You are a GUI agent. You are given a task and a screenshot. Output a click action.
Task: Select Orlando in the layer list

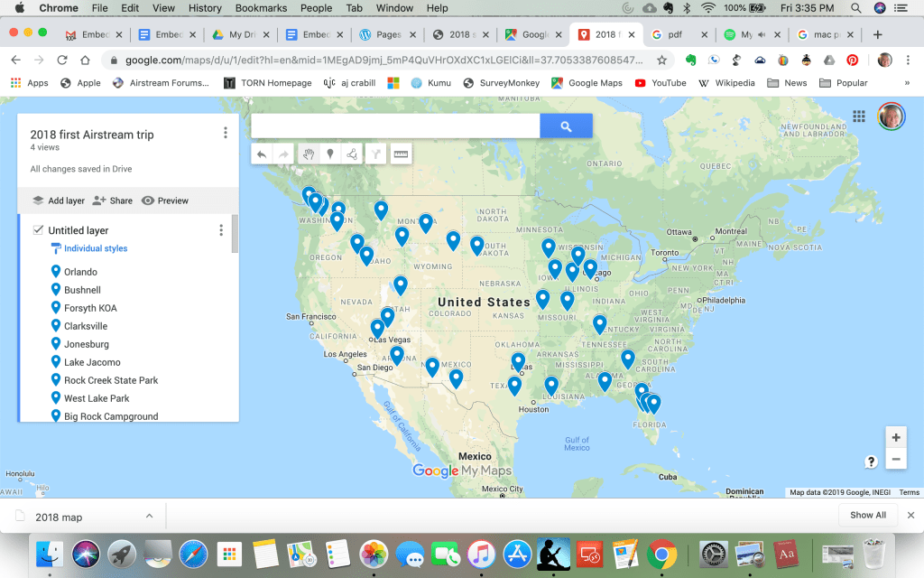coord(80,272)
